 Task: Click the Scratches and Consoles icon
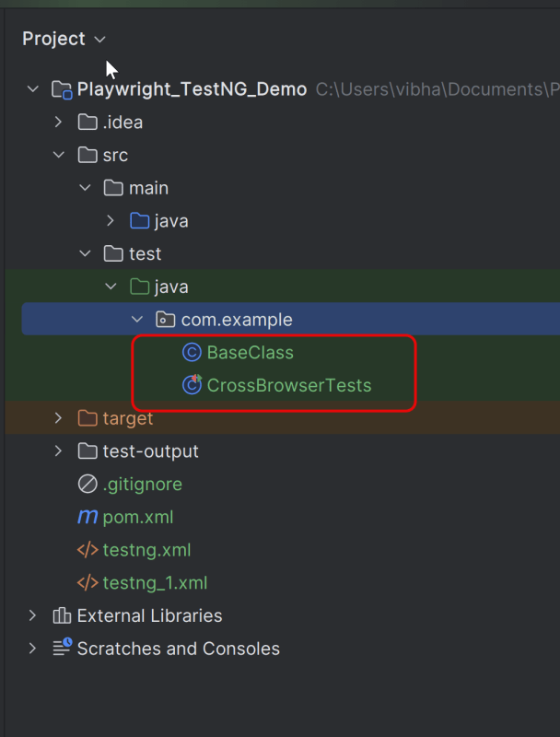(62, 649)
